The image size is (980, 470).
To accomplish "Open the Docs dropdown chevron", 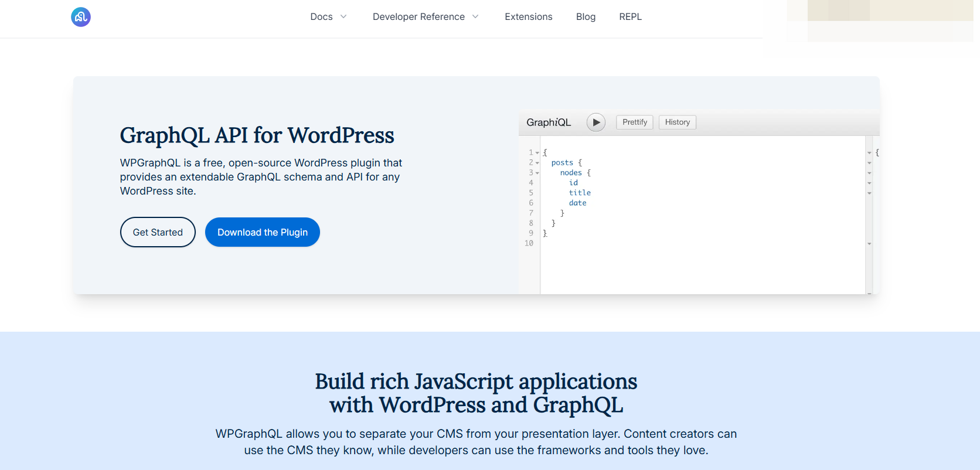I will tap(343, 17).
